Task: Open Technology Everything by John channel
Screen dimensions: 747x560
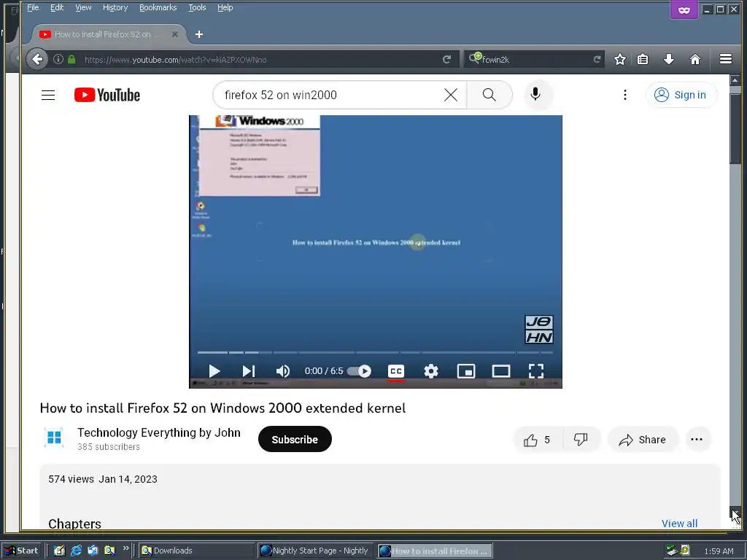Action: pos(158,432)
